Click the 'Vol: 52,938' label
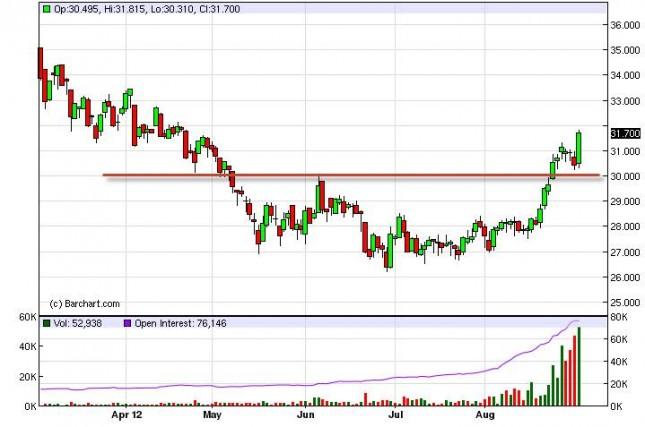This screenshot has height=427, width=645. pyautogui.click(x=78, y=323)
